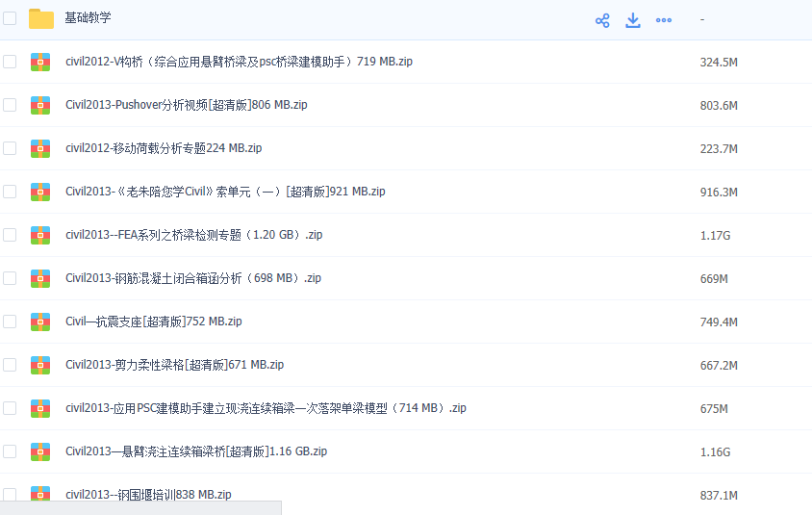Image resolution: width=812 pixels, height=515 pixels.
Task: Click the 669M size value
Action: point(714,279)
